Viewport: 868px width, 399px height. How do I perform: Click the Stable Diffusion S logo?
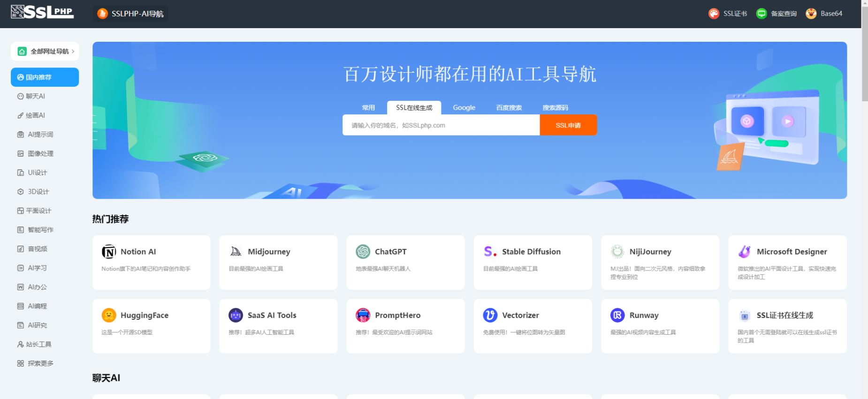[x=490, y=252]
